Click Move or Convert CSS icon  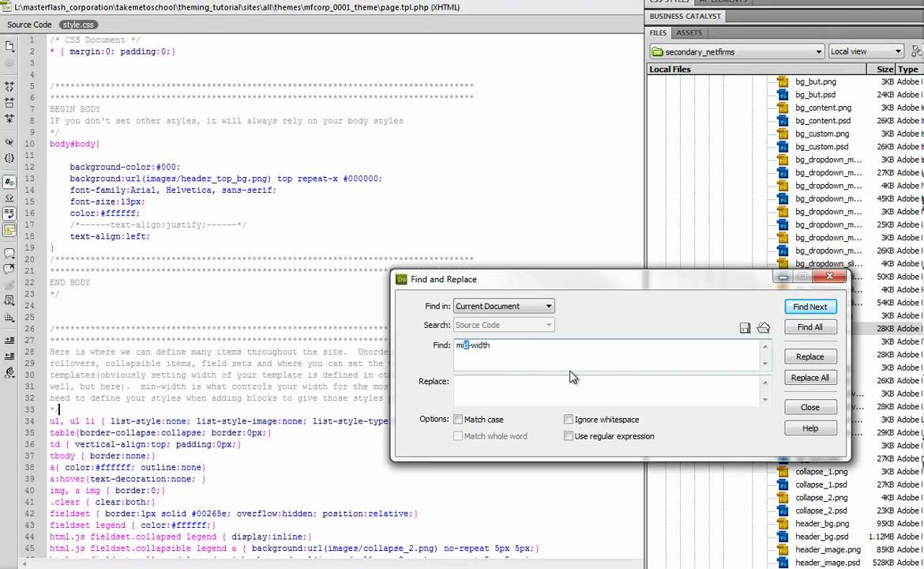(x=9, y=317)
